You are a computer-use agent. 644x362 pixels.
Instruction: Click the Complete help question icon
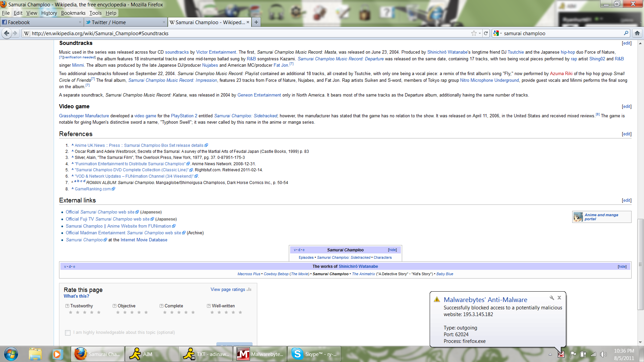[161, 306]
